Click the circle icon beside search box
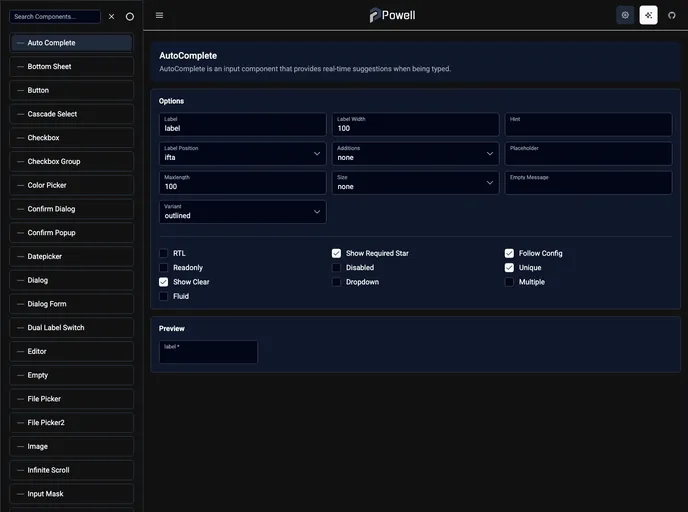 [130, 17]
